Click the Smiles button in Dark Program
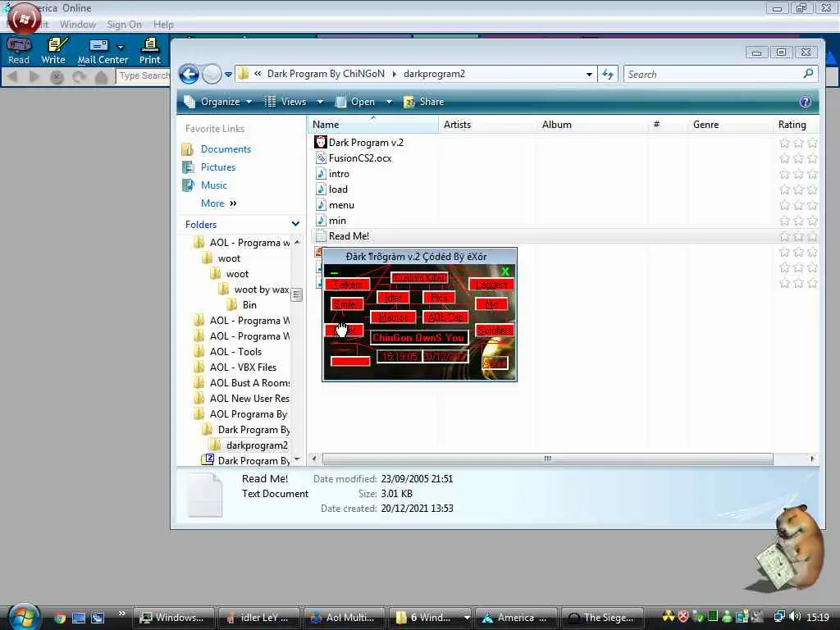 (346, 304)
